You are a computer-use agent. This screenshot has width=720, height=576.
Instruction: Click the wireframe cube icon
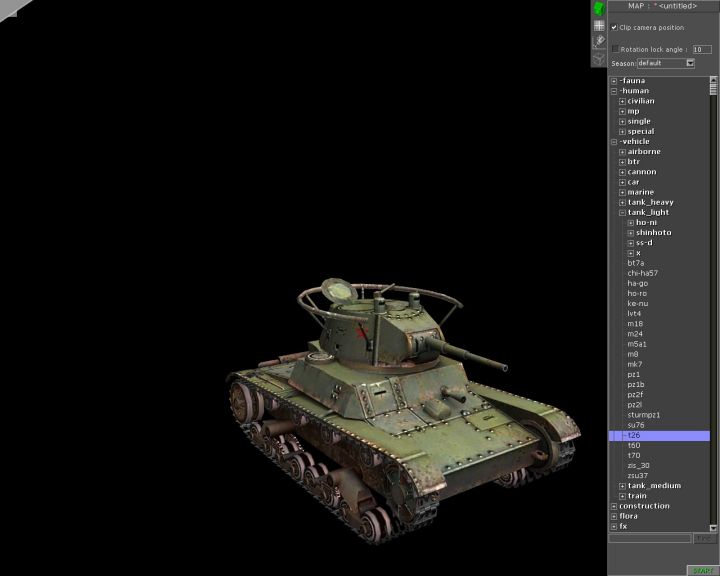pyautogui.click(x=599, y=58)
